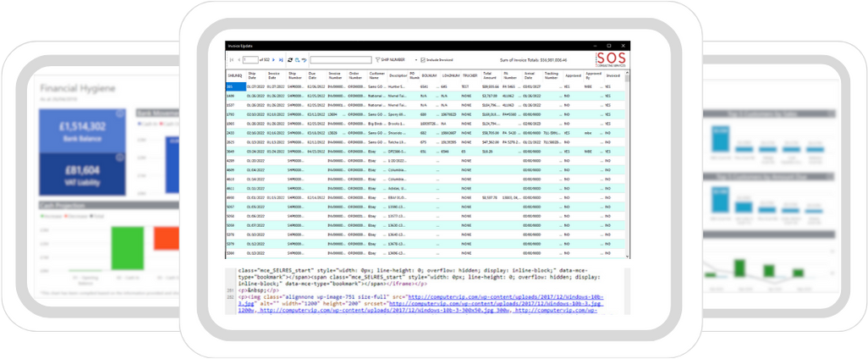Click the VAT Liability tile
The height and width of the screenshot is (359, 868).
(82, 175)
